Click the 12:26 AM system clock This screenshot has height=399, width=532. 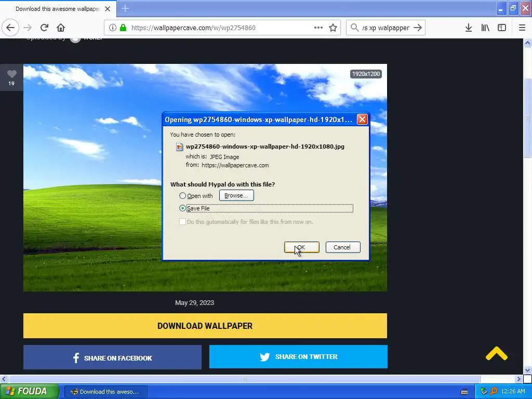coord(513,392)
